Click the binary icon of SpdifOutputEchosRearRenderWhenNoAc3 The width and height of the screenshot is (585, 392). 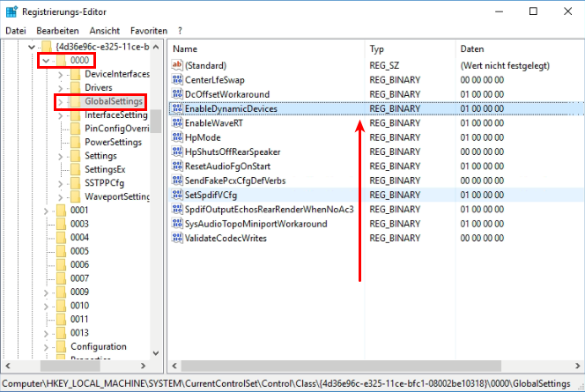177,210
